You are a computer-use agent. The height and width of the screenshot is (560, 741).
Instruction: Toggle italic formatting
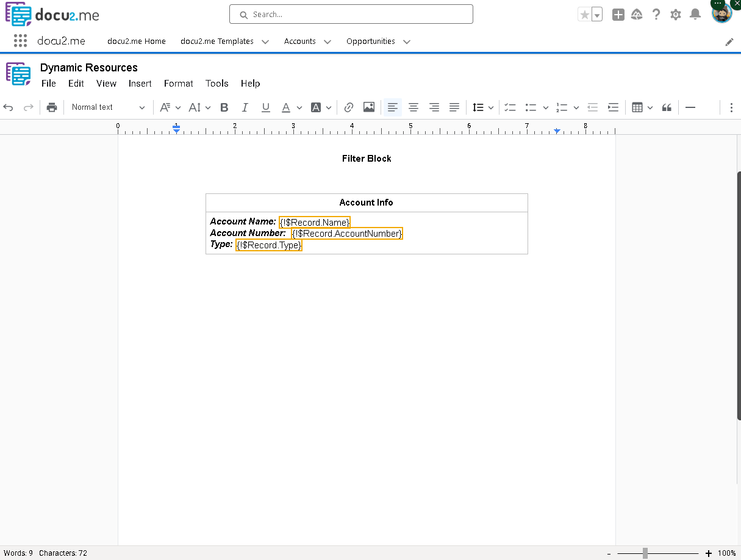tap(245, 107)
